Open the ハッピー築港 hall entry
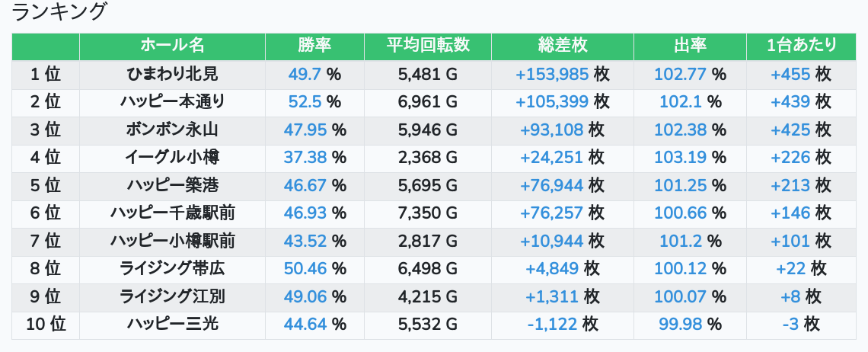The image size is (868, 352). pos(172,185)
